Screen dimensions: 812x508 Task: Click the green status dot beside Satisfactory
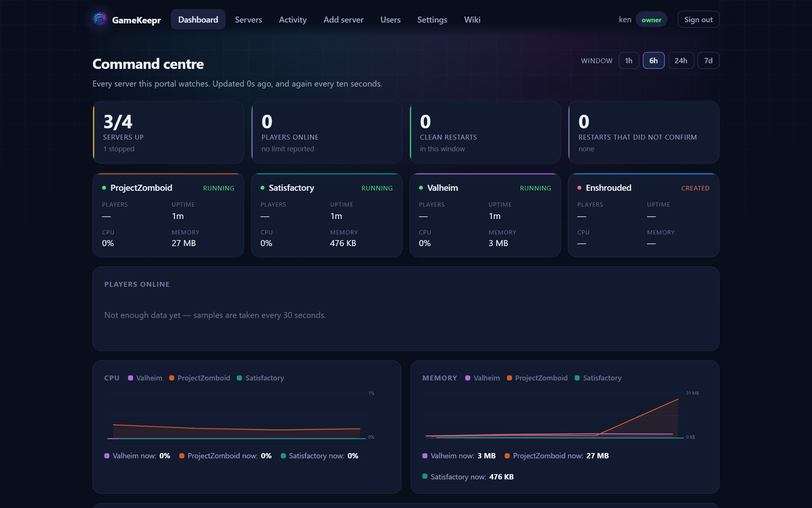pos(262,188)
